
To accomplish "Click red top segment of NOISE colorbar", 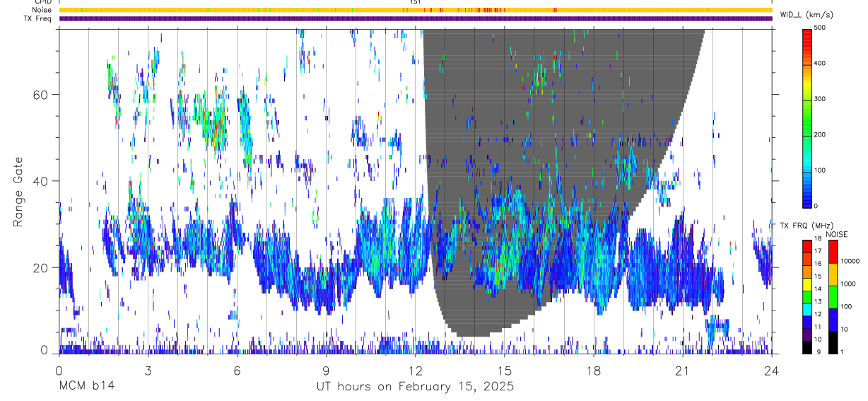I will click(x=833, y=252).
